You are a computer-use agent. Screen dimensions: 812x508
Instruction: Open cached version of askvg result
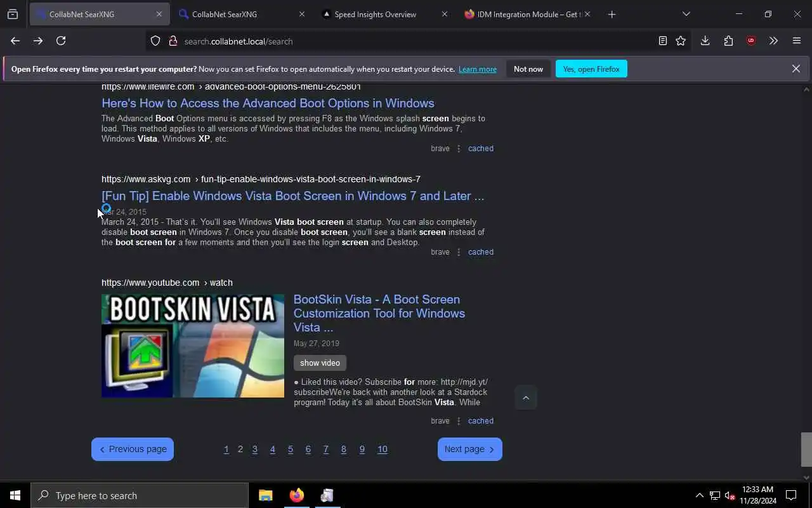click(x=481, y=252)
